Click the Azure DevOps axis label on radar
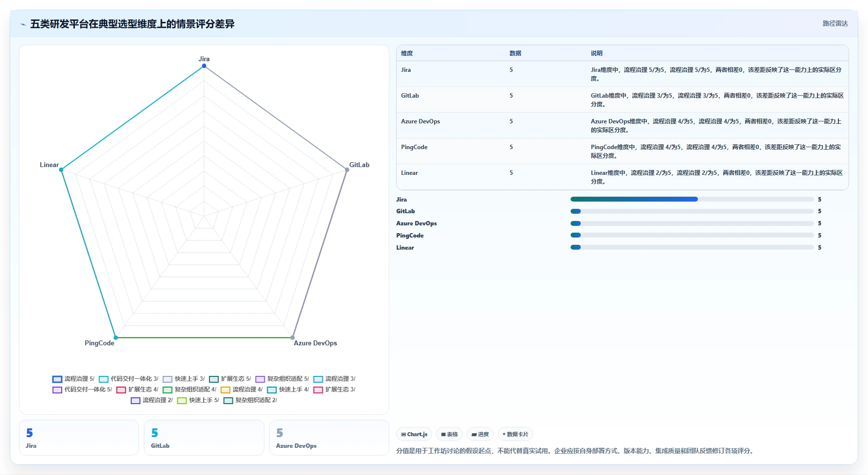 pos(315,343)
